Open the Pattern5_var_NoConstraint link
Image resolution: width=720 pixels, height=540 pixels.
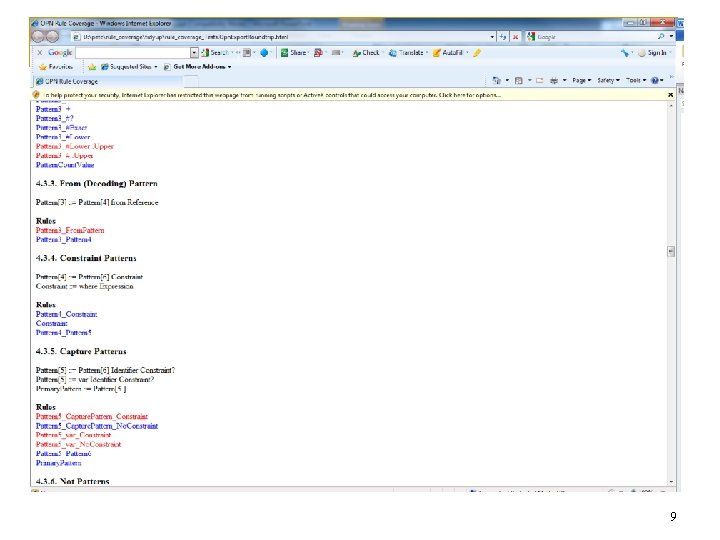click(x=78, y=444)
